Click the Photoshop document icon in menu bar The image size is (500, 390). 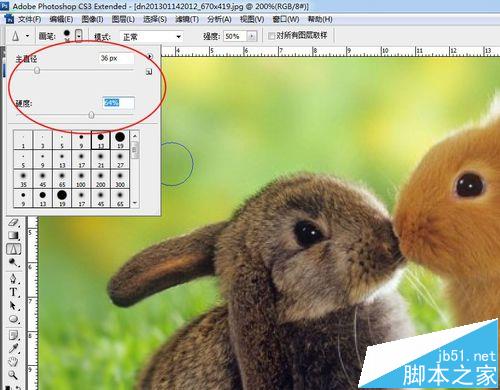coord(9,19)
